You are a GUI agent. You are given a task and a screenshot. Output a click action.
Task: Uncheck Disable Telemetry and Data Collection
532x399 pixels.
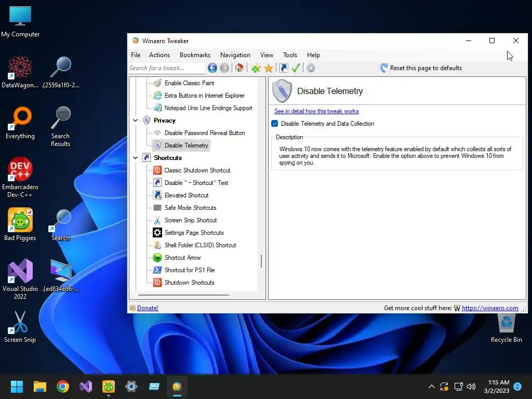(275, 124)
